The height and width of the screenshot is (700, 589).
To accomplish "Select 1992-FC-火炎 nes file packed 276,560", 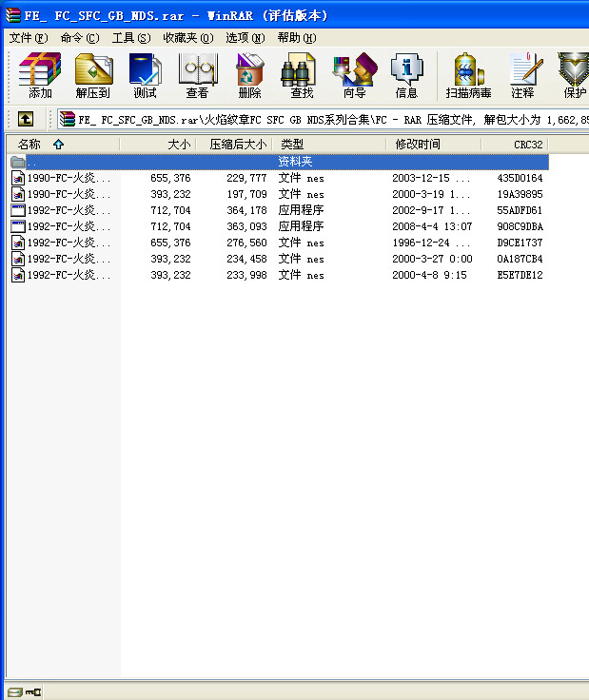I will 278,243.
